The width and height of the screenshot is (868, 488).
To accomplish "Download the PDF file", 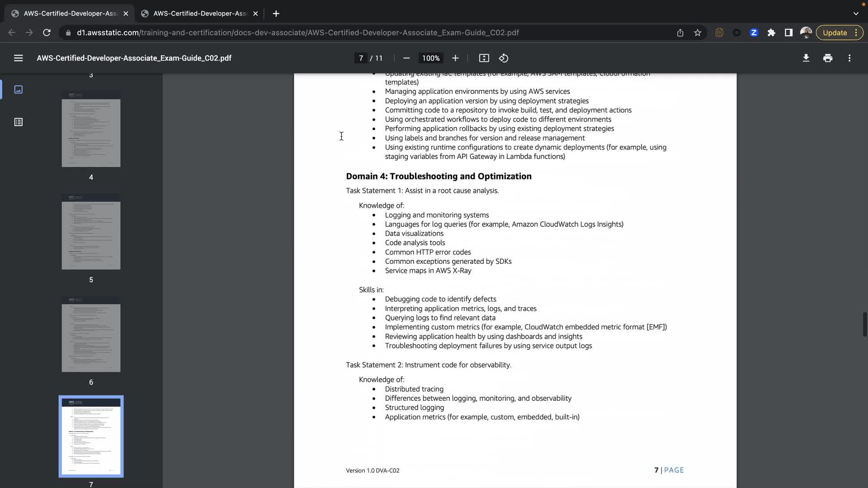I will pyautogui.click(x=806, y=58).
